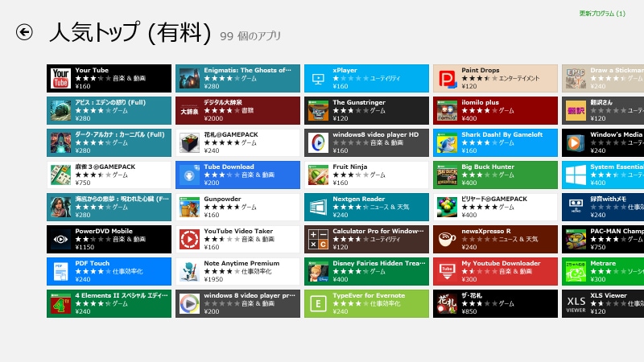Image resolution: width=644 pixels, height=362 pixels.
Task: Open ビリヤード@GAMEPACK app icon
Action: (x=447, y=208)
